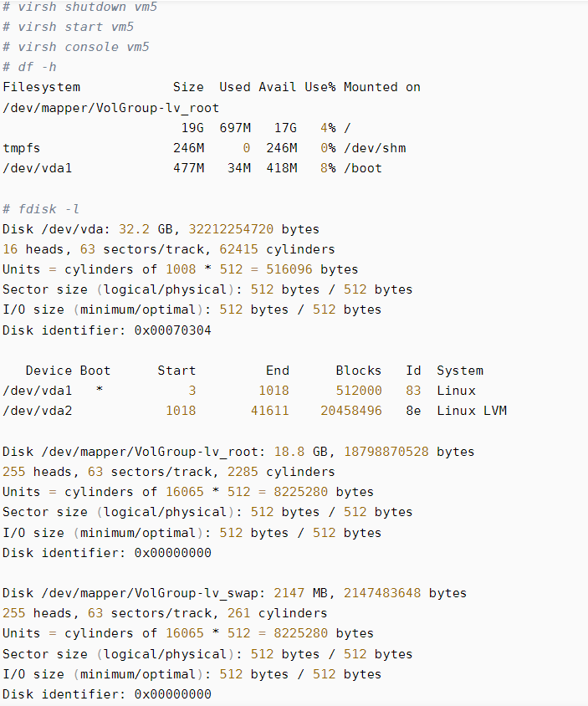This screenshot has width=588, height=706.
Task: Click the 'System' column header
Action: pos(459,371)
